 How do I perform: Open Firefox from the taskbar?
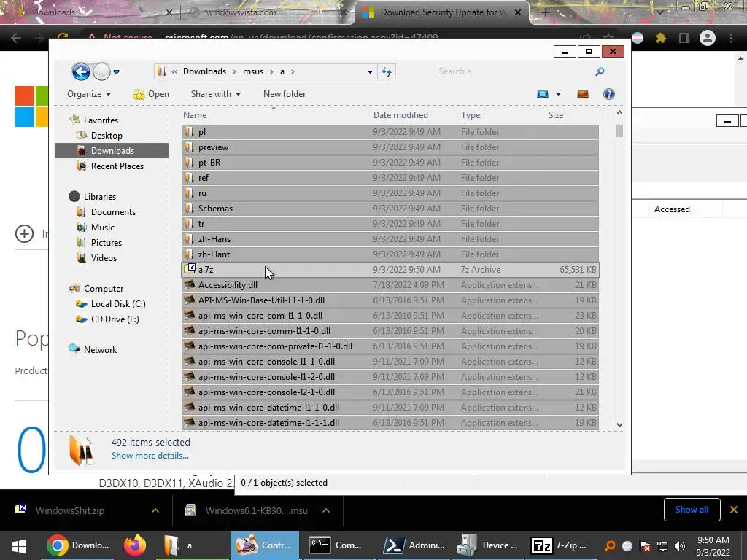pyautogui.click(x=135, y=545)
